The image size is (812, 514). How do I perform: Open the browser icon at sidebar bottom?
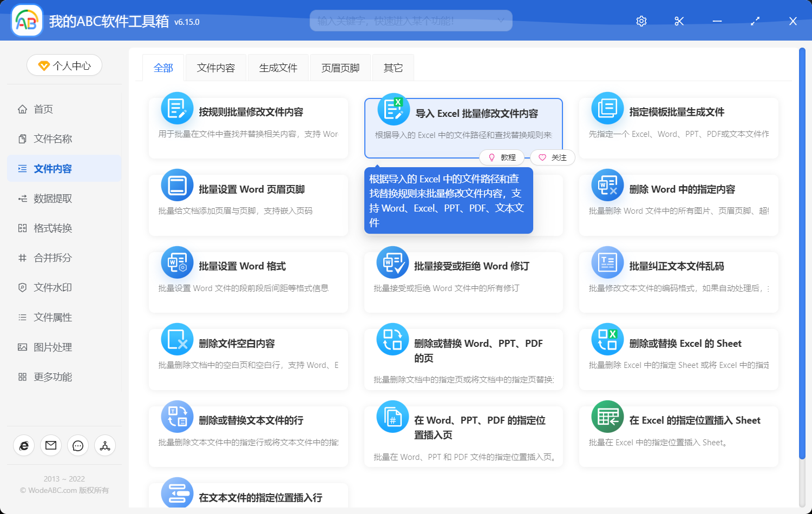[24, 445]
